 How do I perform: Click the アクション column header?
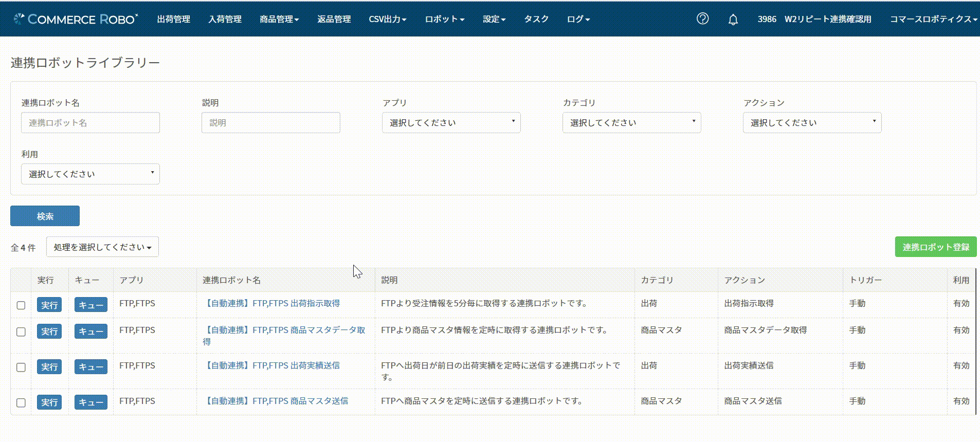click(745, 280)
